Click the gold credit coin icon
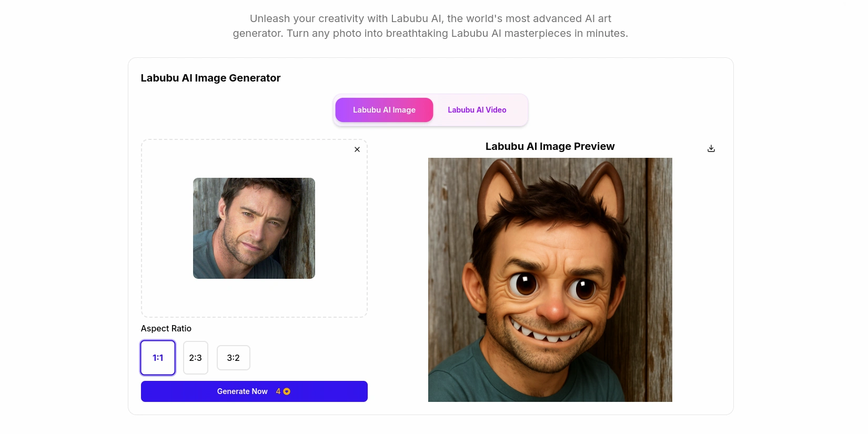Viewport: 868px width, 434px height. click(287, 391)
